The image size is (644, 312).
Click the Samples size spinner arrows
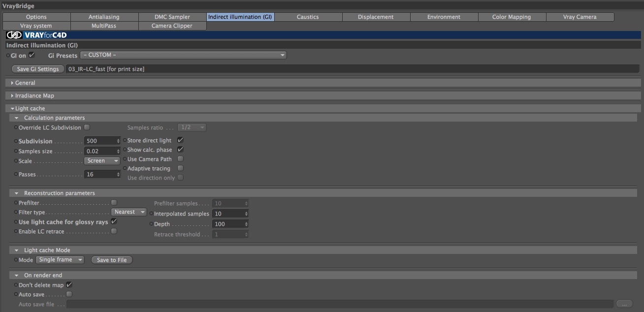tap(118, 151)
